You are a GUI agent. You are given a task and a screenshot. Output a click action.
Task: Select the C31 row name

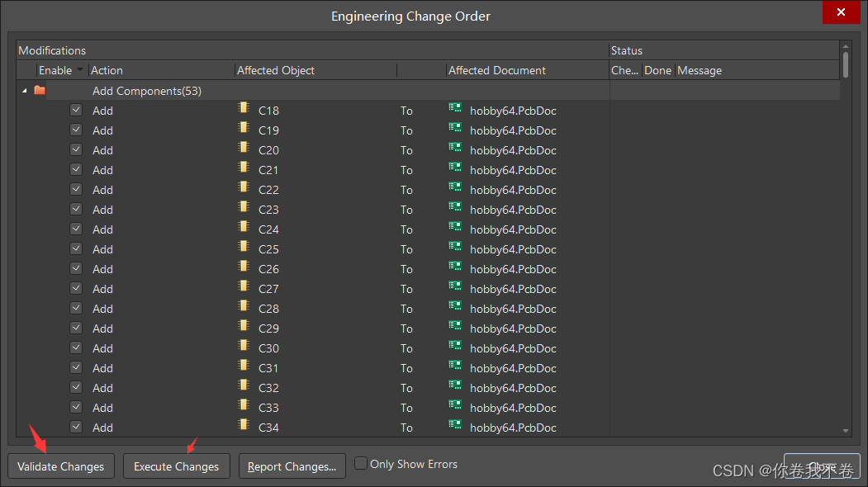(x=268, y=368)
